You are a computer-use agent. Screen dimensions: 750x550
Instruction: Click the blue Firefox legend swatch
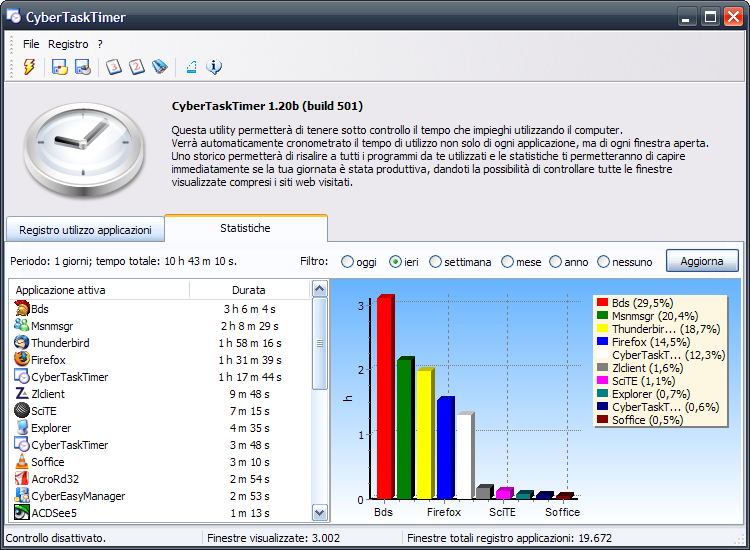click(602, 341)
